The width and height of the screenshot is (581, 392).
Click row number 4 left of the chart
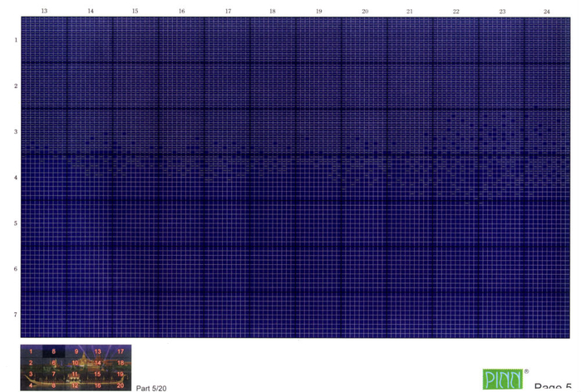click(16, 178)
